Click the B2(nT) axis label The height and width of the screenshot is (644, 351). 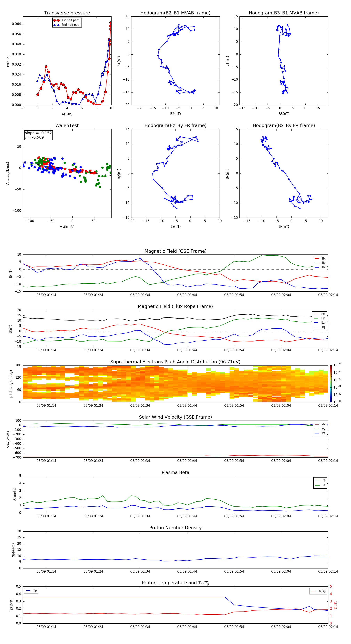(175, 114)
